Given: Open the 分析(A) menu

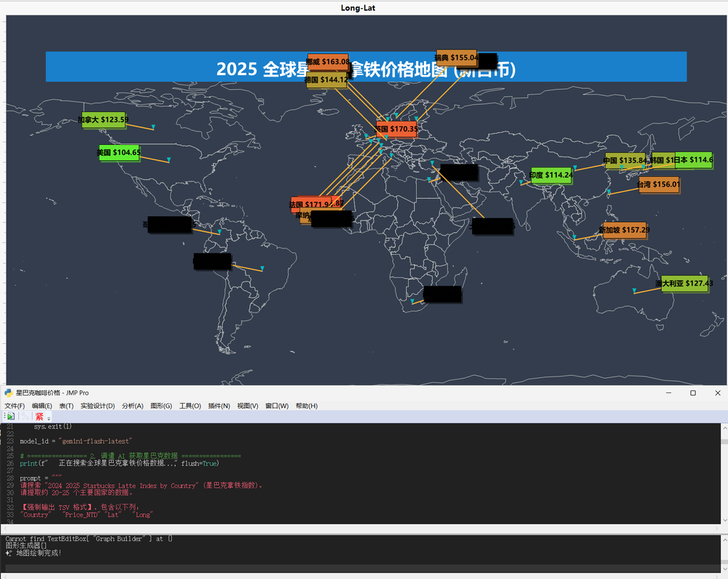Looking at the screenshot, I should tap(133, 406).
